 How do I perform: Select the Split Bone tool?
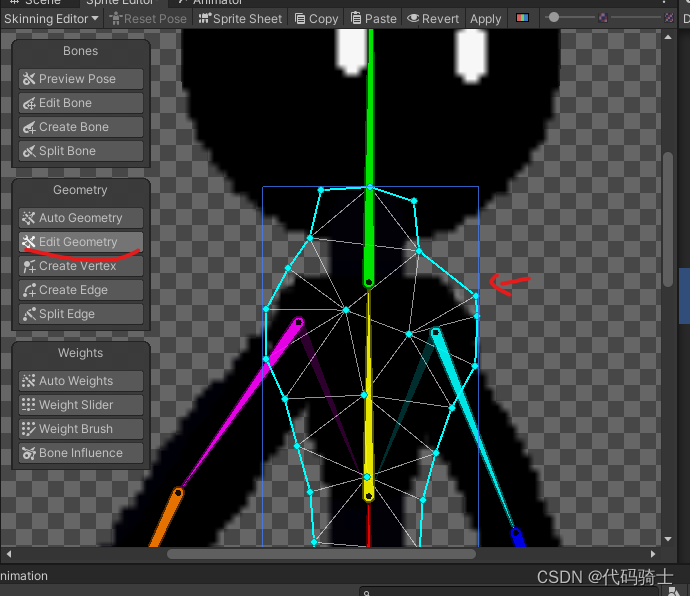point(81,151)
